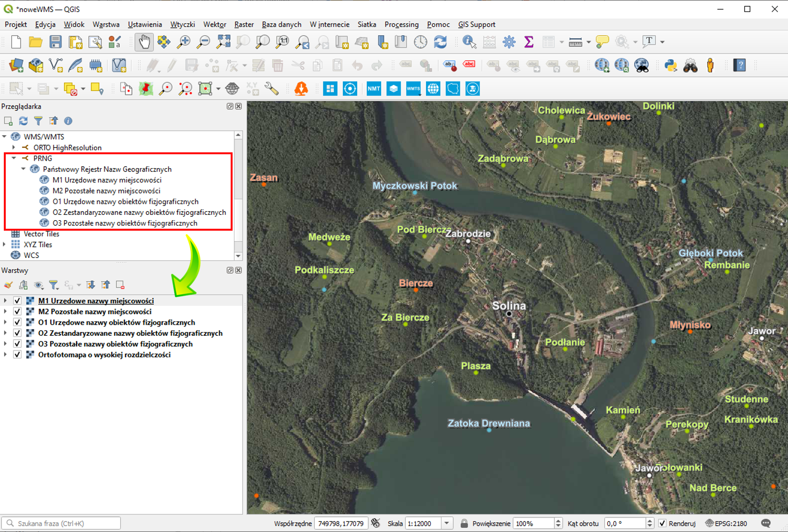This screenshot has height=532, width=788.
Task: Select the Pan Map hand tool
Action: click(x=144, y=42)
